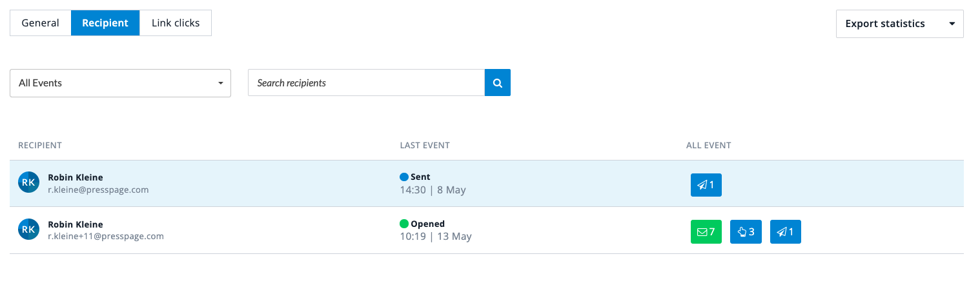Click green Opened status dot
This screenshot has width=980, height=283.
pos(404,224)
